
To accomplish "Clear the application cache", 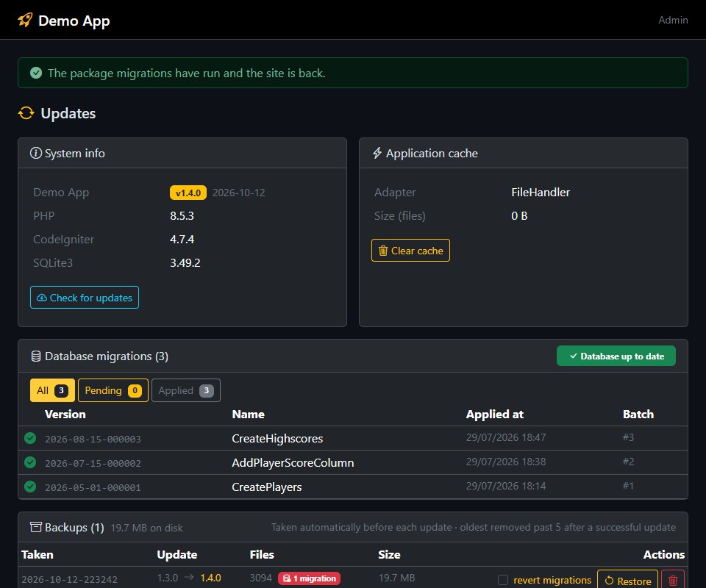I will coord(410,250).
